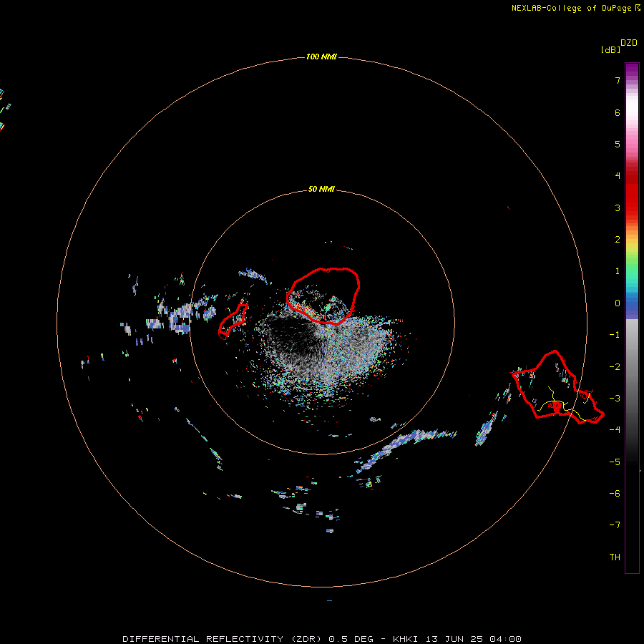Click the DZD legend title

[x=629, y=43]
